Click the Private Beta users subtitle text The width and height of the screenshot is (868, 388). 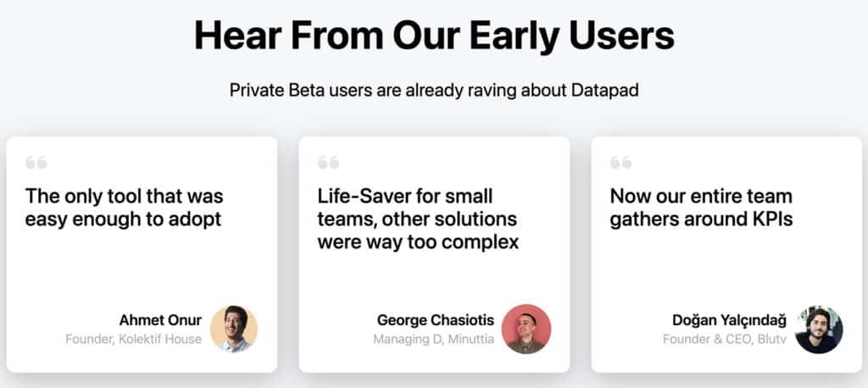434,90
